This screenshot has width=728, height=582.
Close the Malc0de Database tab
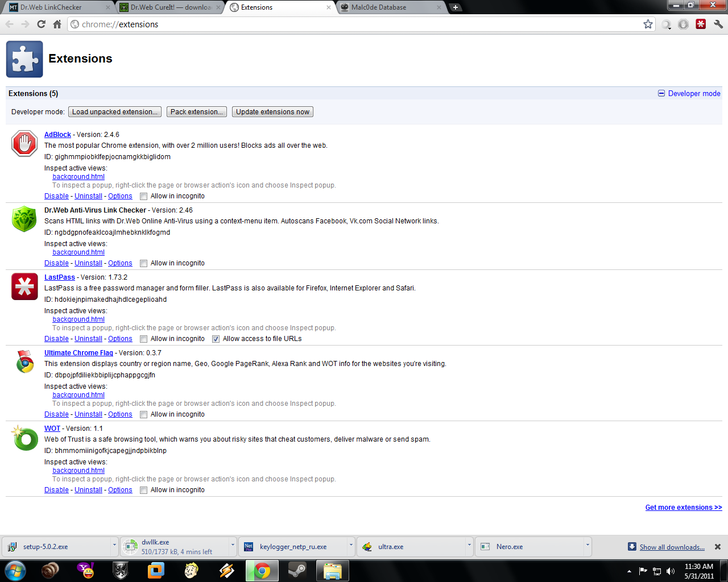pos(439,7)
